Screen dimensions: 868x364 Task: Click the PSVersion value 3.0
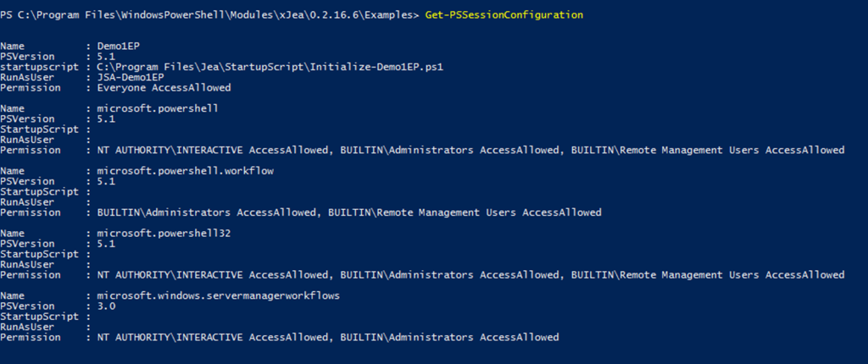point(106,306)
